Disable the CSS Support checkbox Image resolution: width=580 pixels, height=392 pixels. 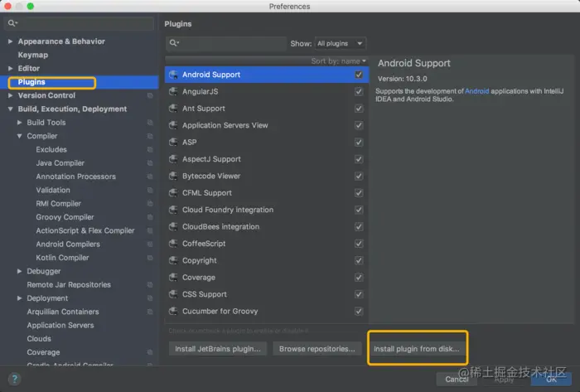click(359, 294)
